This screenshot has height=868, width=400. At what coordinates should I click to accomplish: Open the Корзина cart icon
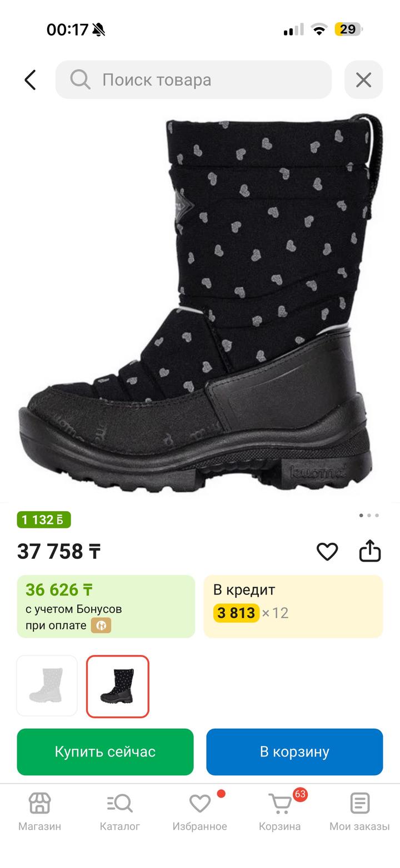[280, 803]
